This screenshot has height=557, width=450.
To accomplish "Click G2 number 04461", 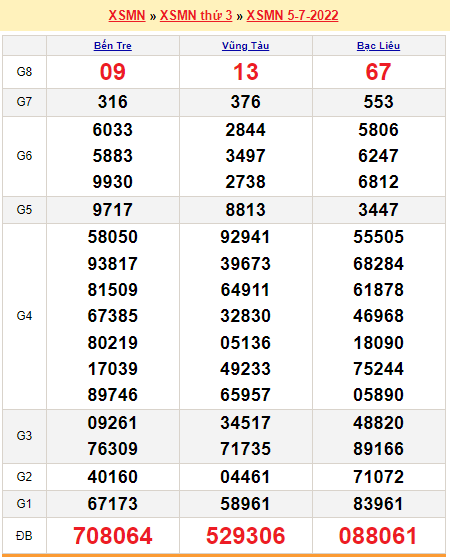I will [245, 477].
